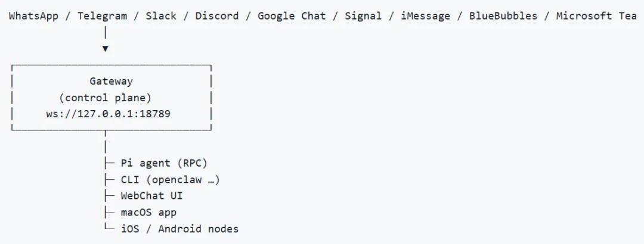Click the downward arrowhead above the Gateway box
Image resolution: width=644 pixels, height=244 pixels.
[106, 49]
